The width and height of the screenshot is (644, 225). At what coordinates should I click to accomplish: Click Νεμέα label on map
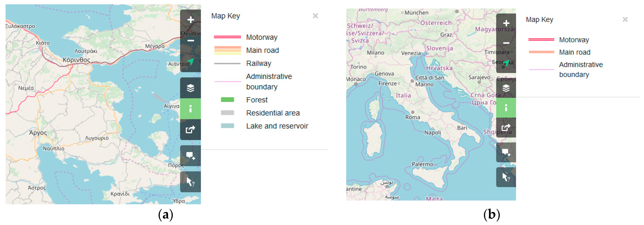point(26,88)
